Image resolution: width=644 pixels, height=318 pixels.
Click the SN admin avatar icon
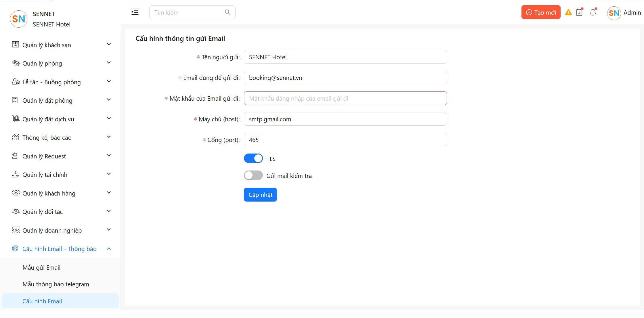(x=614, y=13)
